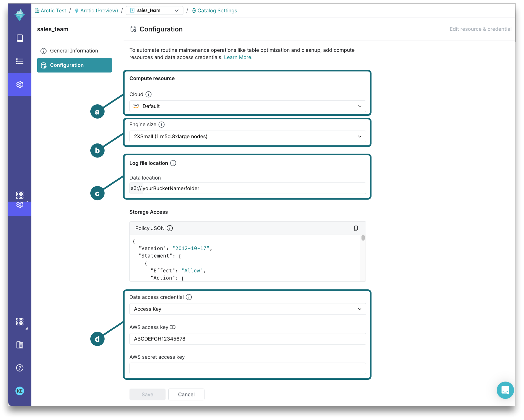Switch to the General Information section
The image size is (524, 420).
[74, 50]
